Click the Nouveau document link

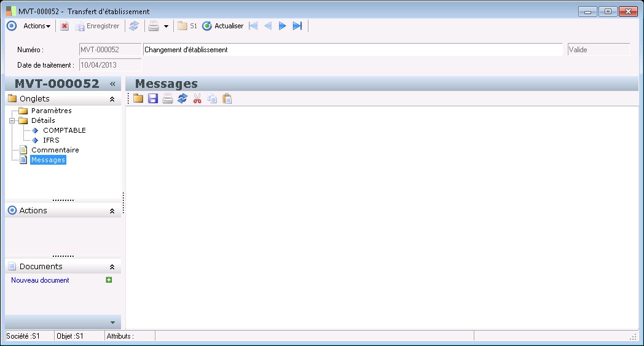41,280
